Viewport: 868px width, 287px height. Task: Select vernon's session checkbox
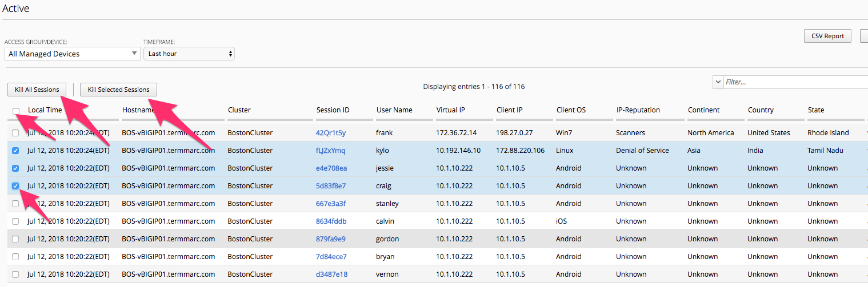point(15,274)
